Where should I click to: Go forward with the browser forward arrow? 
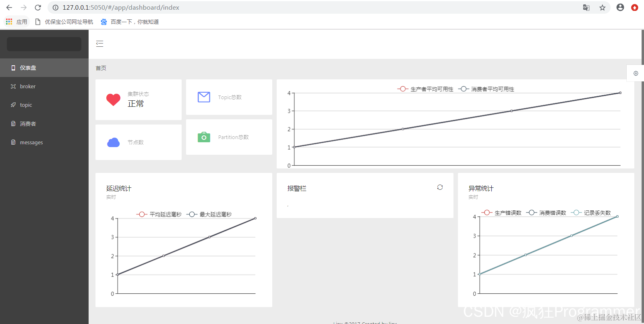tap(24, 7)
